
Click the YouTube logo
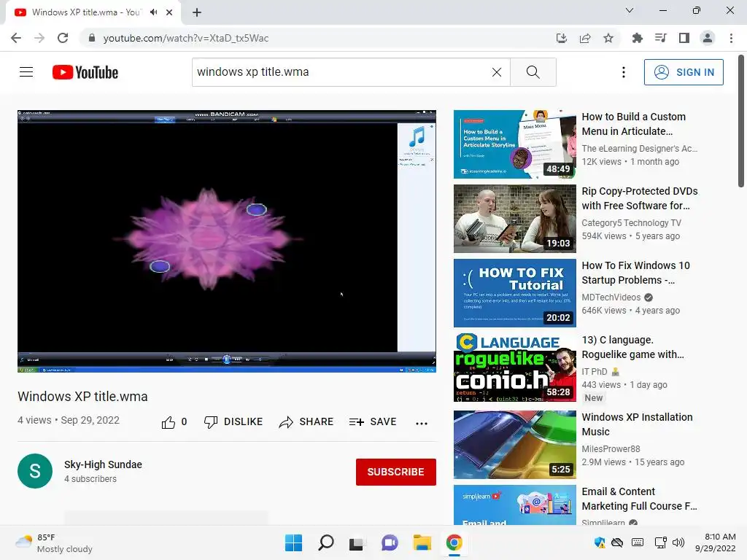point(85,72)
